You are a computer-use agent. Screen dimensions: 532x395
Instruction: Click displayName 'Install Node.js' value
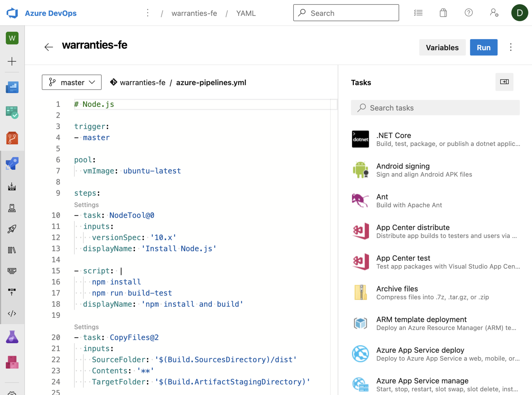[179, 249]
